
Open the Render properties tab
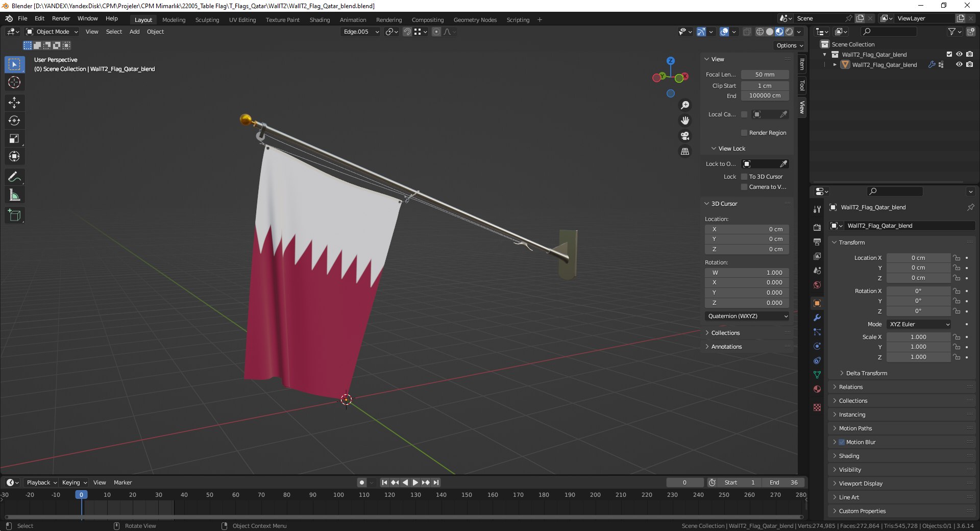pos(817,227)
